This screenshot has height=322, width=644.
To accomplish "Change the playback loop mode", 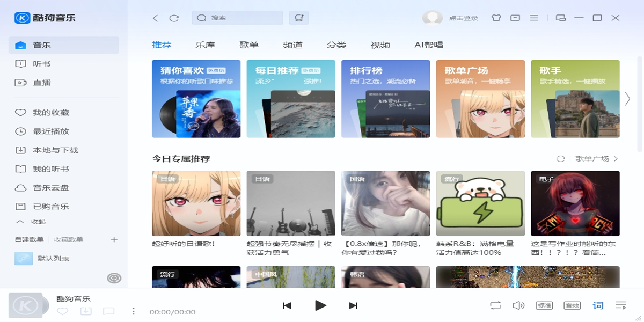I will click(495, 305).
